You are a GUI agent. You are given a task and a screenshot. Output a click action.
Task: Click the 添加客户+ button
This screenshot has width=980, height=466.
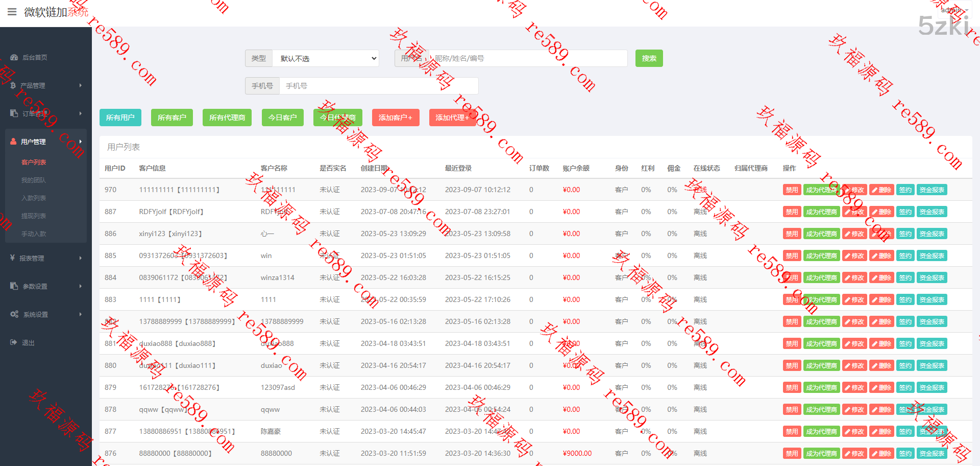[395, 118]
